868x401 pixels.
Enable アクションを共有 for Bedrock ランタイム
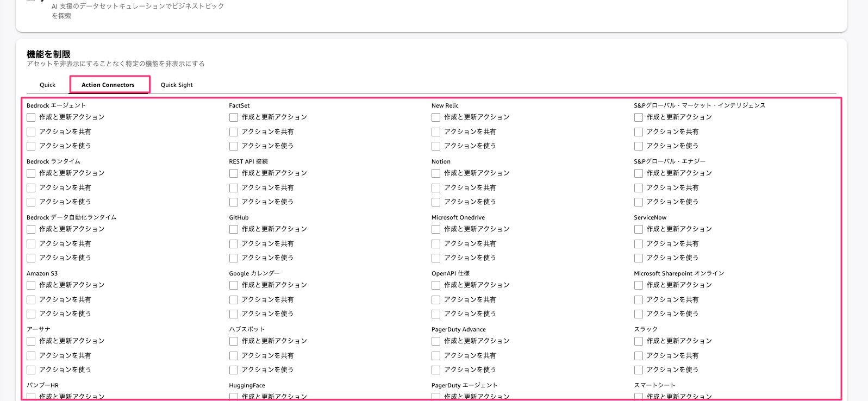(x=31, y=188)
